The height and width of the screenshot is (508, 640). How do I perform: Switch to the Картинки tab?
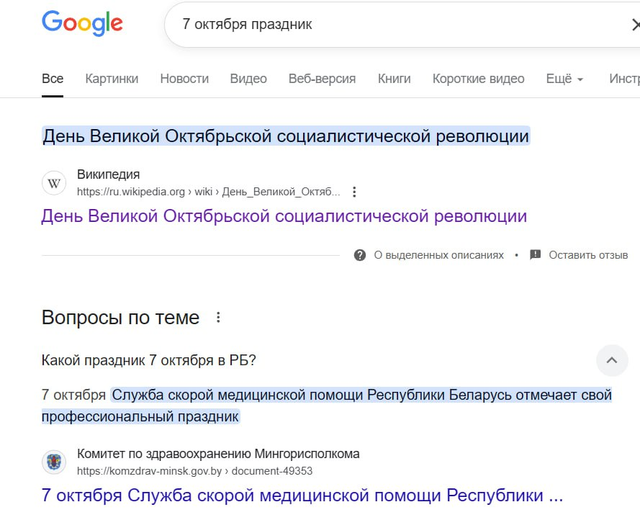pos(112,78)
